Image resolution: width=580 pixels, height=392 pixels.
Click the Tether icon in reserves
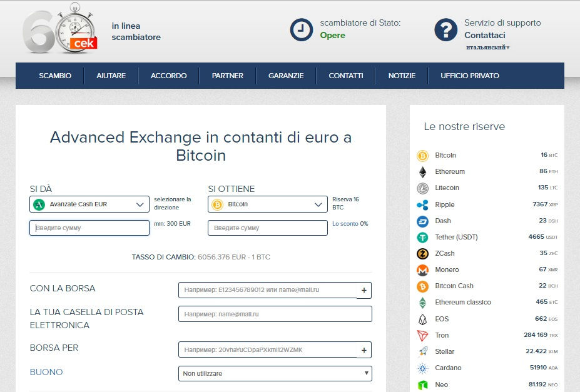(422, 237)
